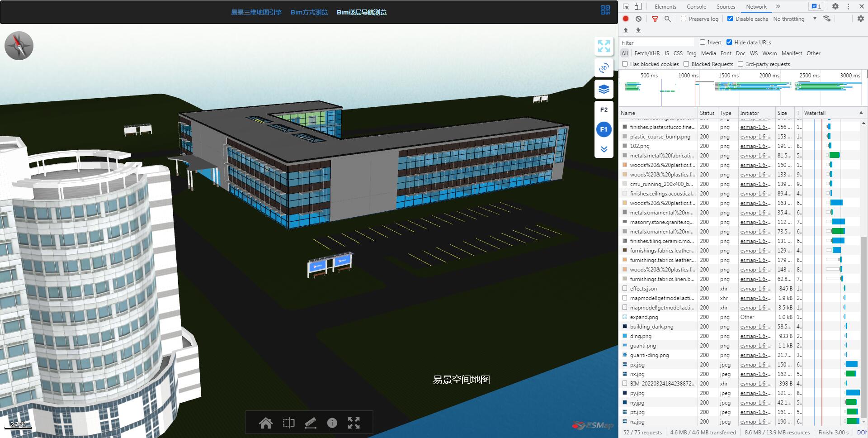Click the F2 button on the map sidebar
868x438 pixels.
point(604,109)
